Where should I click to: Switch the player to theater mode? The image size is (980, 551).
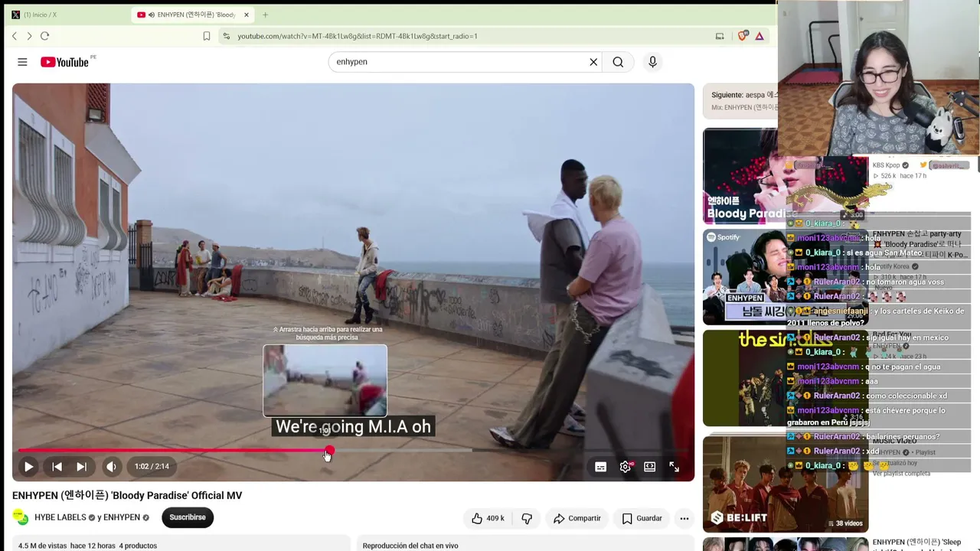(650, 467)
